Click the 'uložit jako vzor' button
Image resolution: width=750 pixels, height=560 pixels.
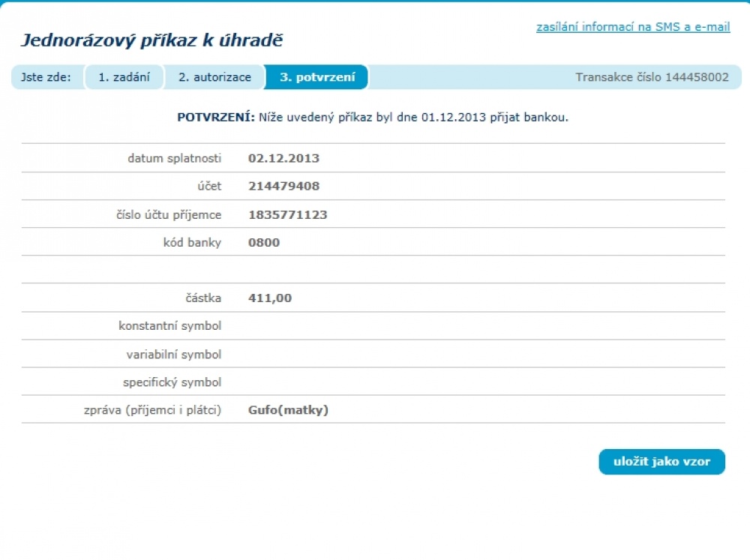(662, 462)
